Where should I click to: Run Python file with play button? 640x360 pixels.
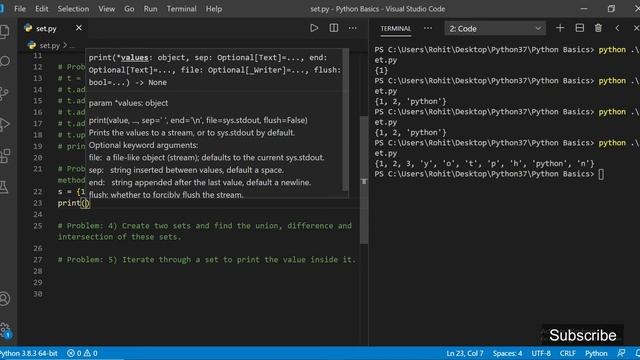pos(314,28)
